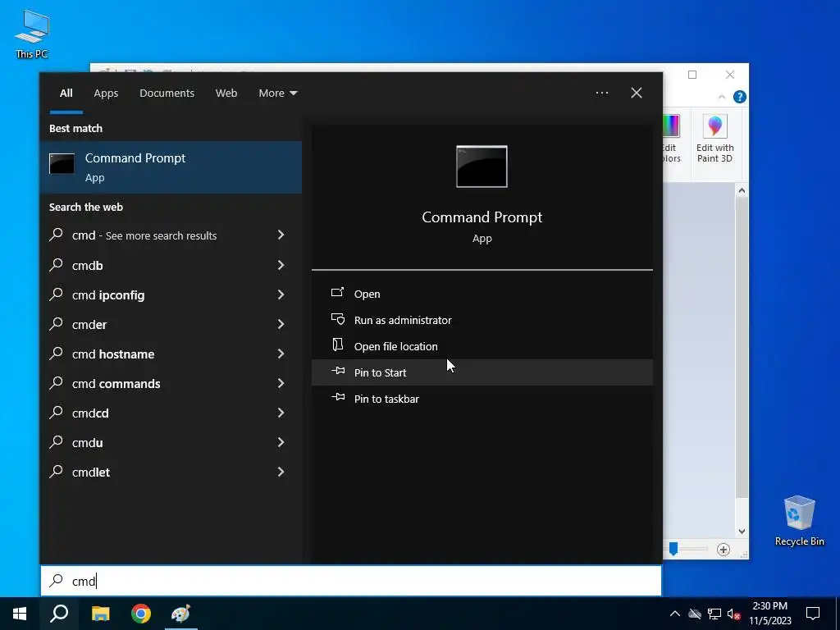
Task: Expand the cmdlet suggestion arrow
Action: (x=281, y=472)
